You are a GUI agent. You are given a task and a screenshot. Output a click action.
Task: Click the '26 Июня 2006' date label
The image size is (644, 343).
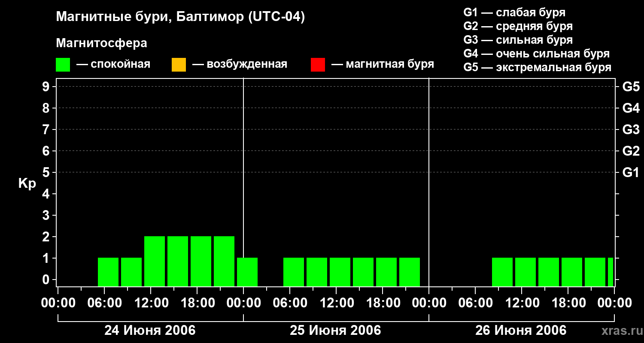(x=521, y=331)
